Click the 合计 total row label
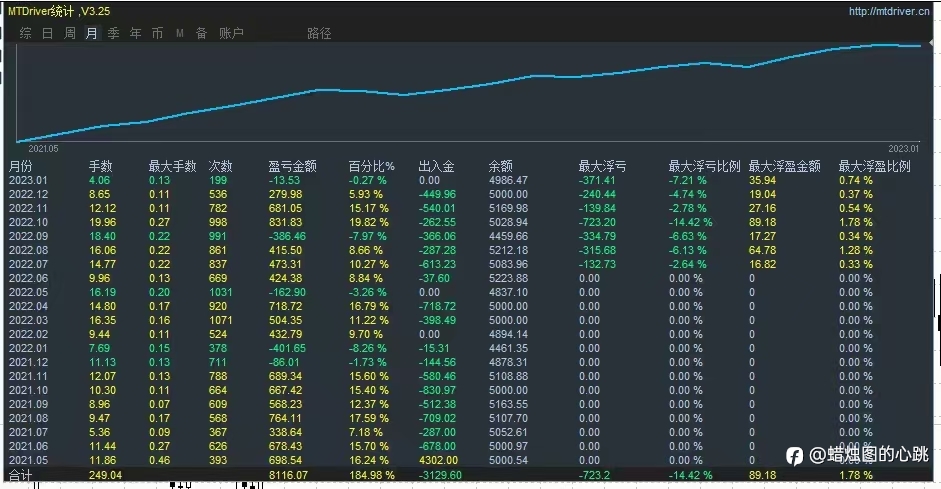The width and height of the screenshot is (941, 489). click(x=20, y=475)
